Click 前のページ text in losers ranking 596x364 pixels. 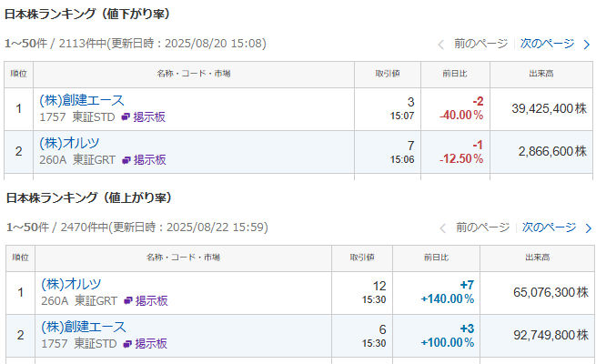coord(480,44)
